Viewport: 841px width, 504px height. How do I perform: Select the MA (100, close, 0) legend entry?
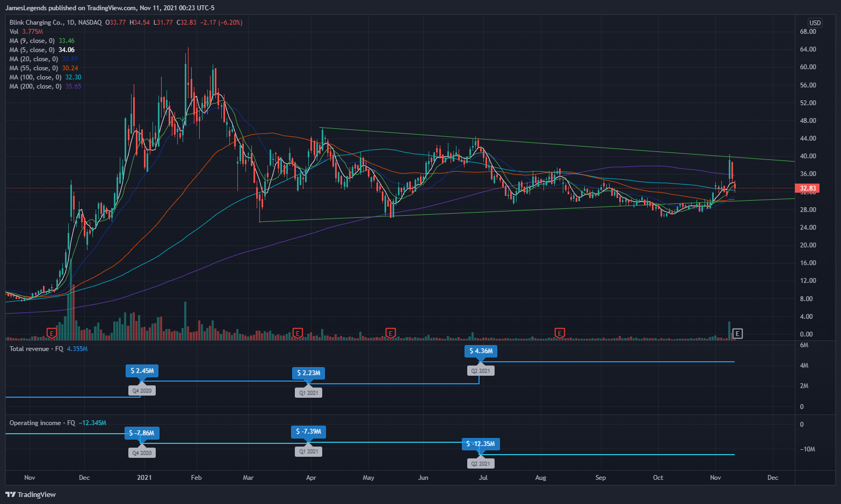[45, 77]
